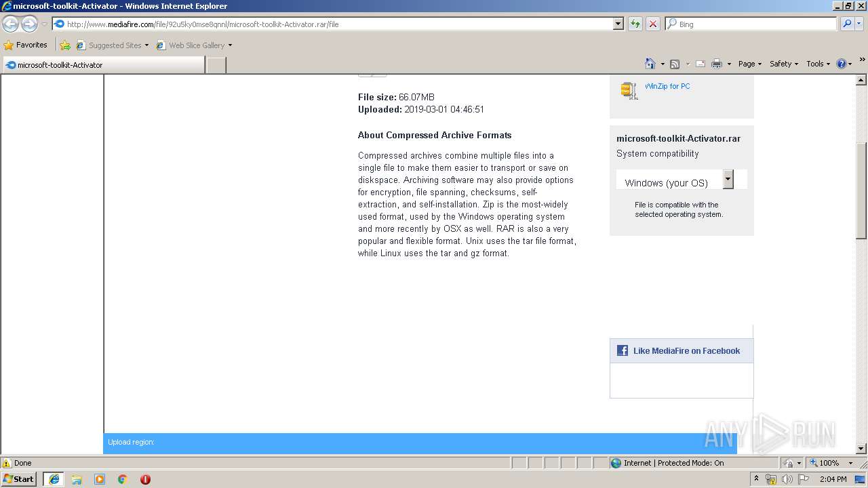This screenshot has width=868, height=488.
Task: Click the Facebook logo icon
Action: (x=622, y=350)
